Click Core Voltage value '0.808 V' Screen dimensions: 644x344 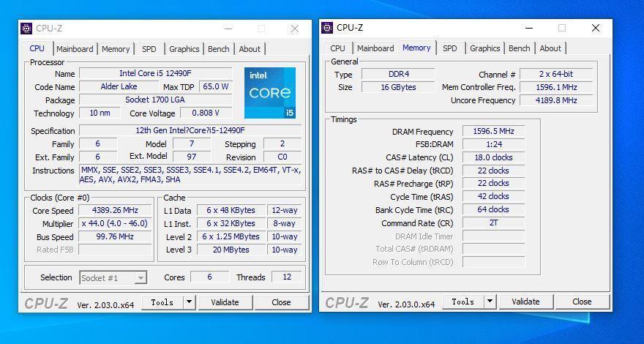tap(206, 113)
